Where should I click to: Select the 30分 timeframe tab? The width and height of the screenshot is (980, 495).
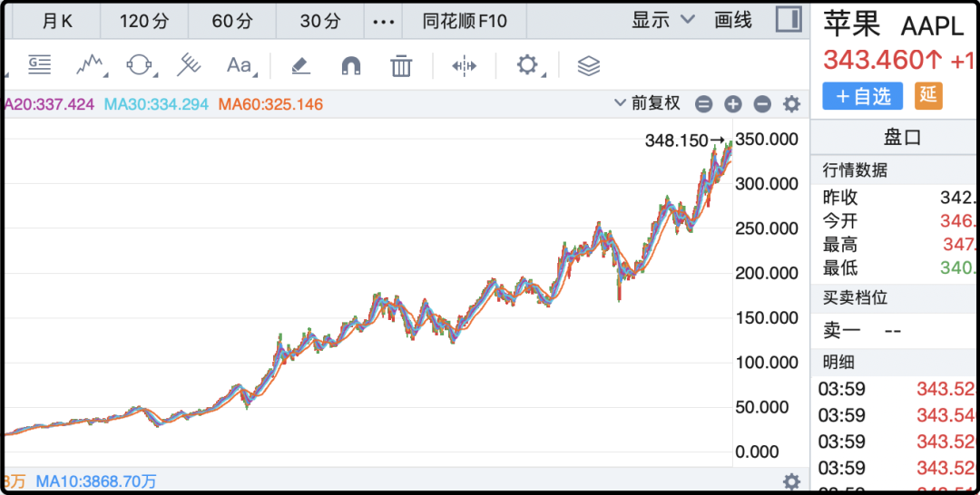320,21
